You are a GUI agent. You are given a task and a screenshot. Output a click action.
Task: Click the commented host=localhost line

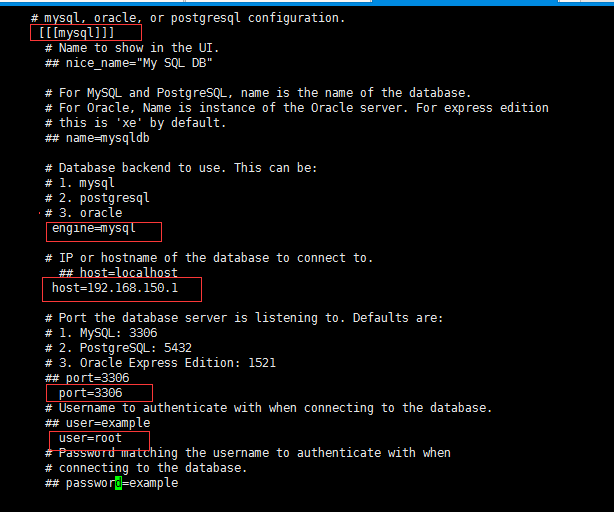pyautogui.click(x=118, y=273)
